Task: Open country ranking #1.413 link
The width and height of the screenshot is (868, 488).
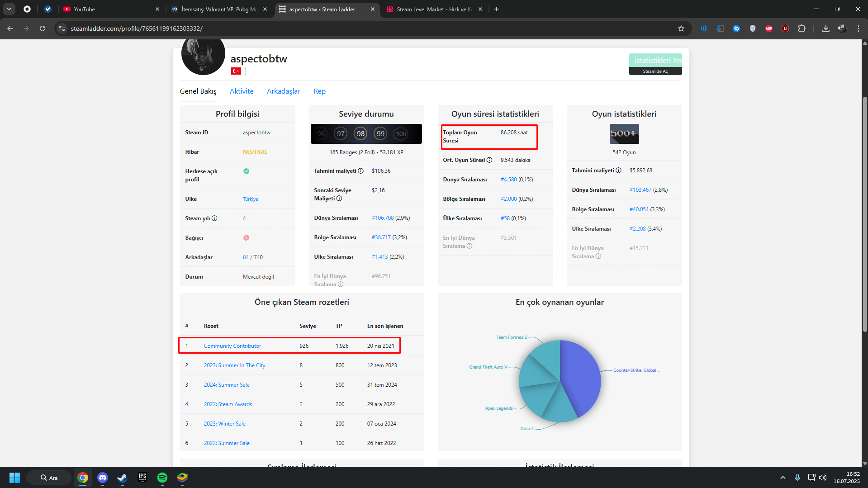Action: coord(380,257)
